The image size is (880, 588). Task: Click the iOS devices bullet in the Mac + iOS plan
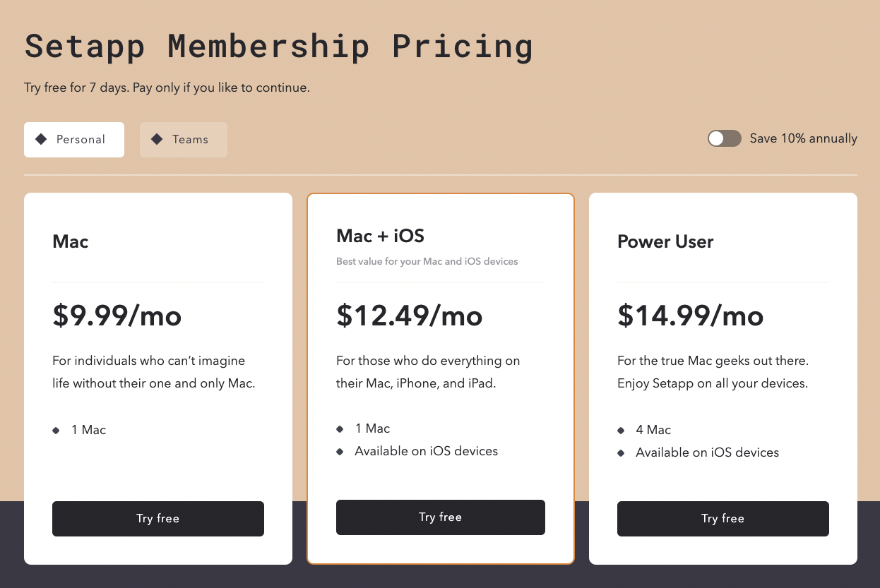(x=340, y=452)
